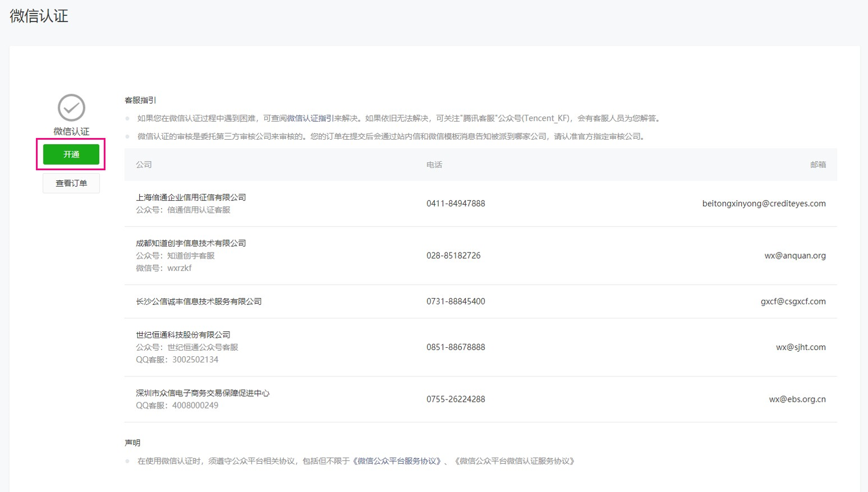868x492 pixels.
Task: Select email wx@anquan.org
Action: (x=795, y=255)
